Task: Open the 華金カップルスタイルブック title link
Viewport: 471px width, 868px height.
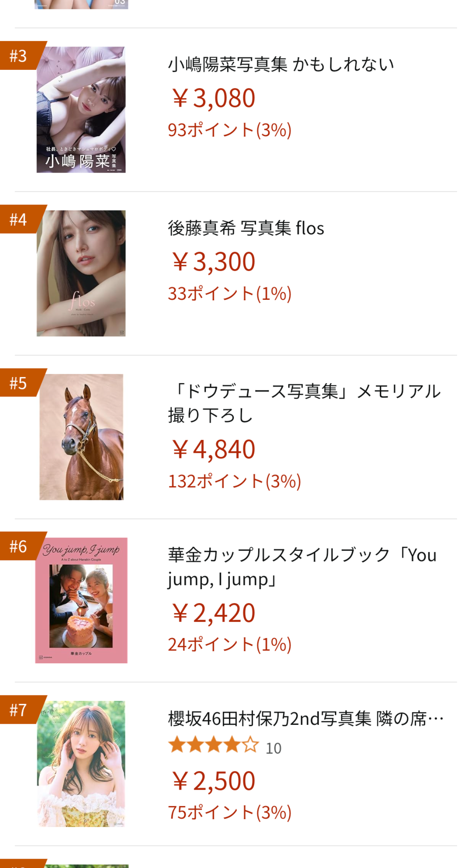Action: pyautogui.click(x=302, y=567)
